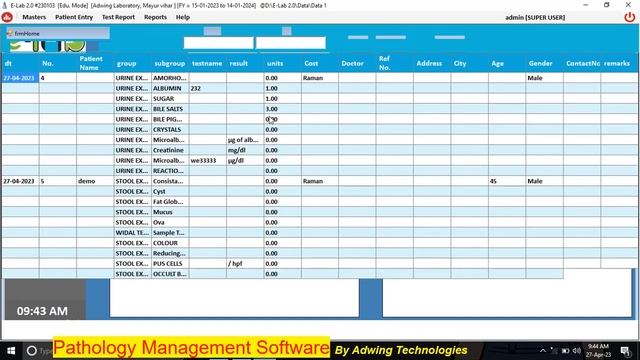640x360 pixels.
Task: Select the CRYSTALS subgroup cell
Action: point(170,129)
